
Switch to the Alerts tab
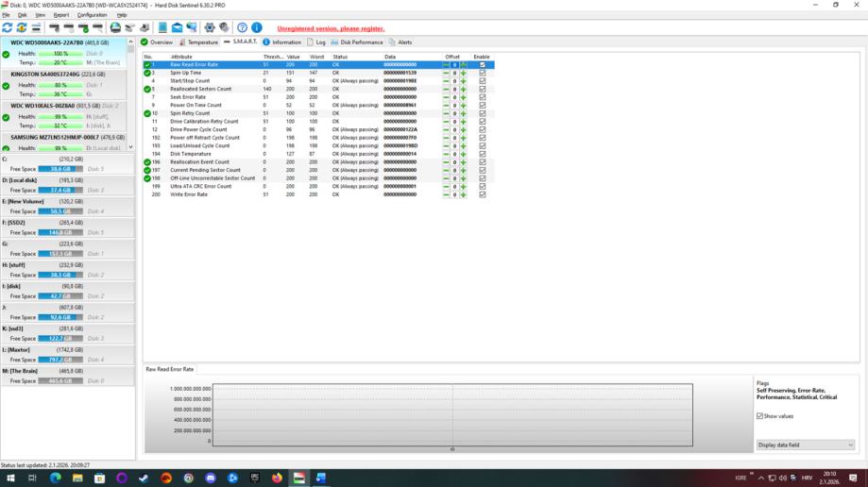pos(400,42)
